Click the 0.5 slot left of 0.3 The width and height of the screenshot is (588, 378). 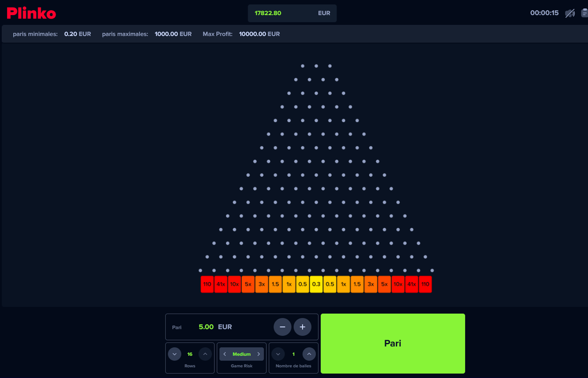[303, 284]
